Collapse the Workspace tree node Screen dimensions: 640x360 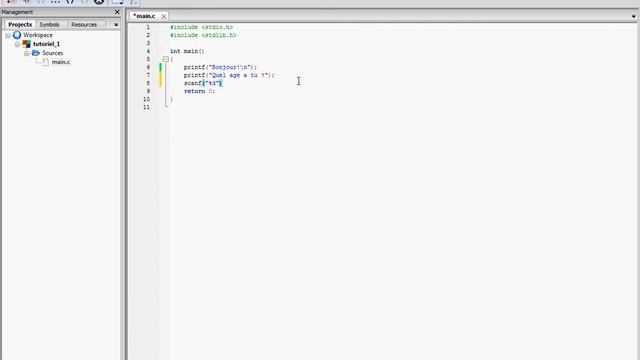8,36
